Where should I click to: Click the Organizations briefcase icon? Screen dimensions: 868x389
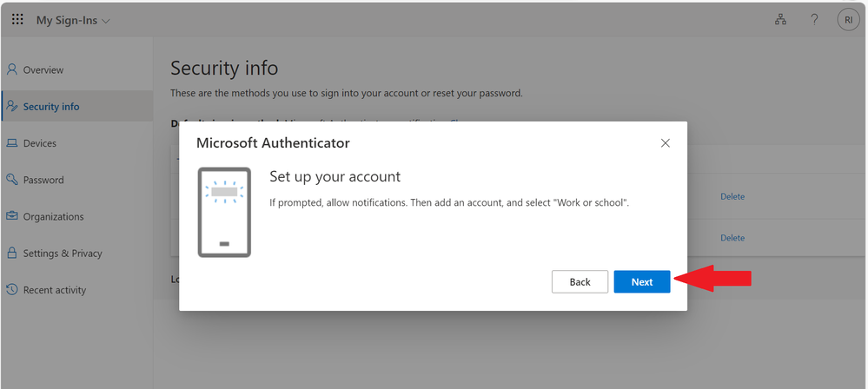12,216
